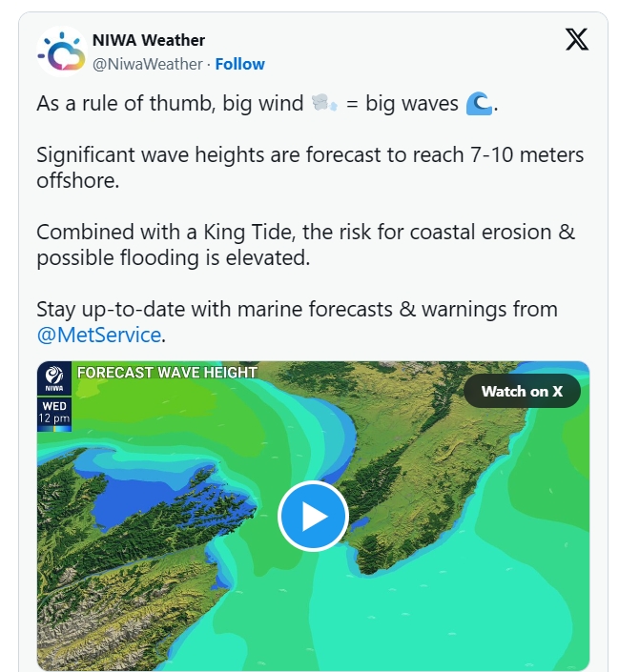
Task: Click the NIWA Weather profile avatar
Action: 61,51
